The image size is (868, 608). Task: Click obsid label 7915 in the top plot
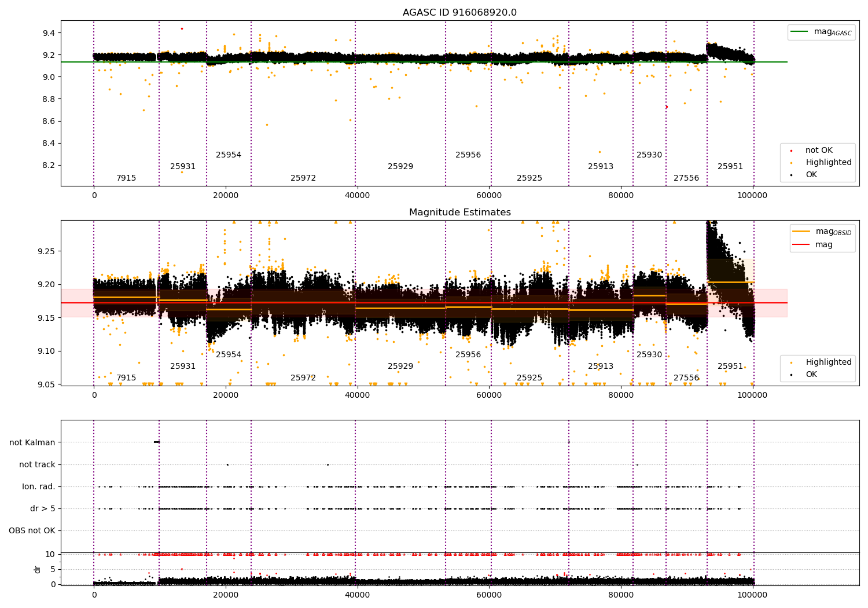[x=126, y=178]
